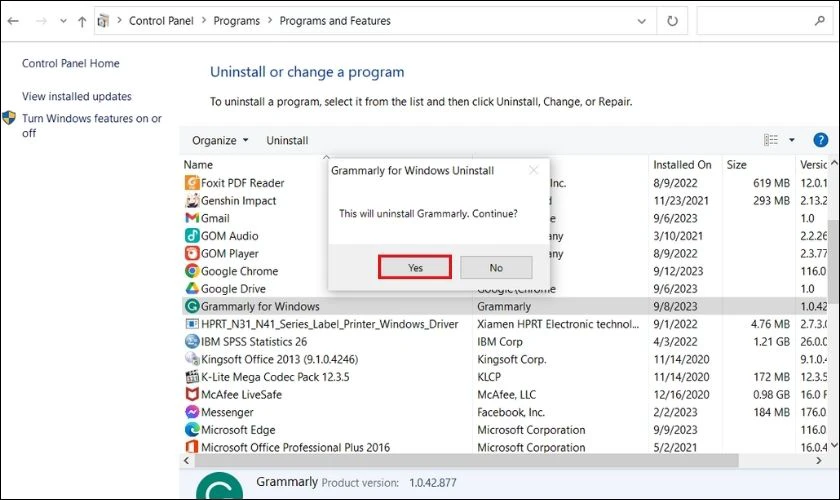Click the horizontal scrollbar thumb
Viewport: 840px width, 500px height.
466,460
